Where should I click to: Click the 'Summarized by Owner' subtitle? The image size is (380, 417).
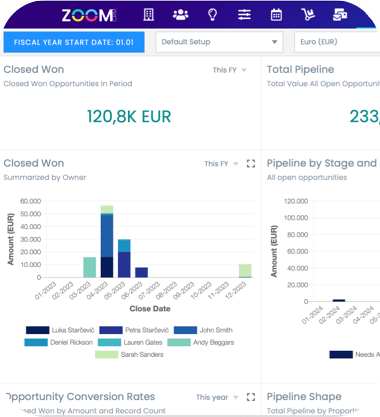click(45, 177)
